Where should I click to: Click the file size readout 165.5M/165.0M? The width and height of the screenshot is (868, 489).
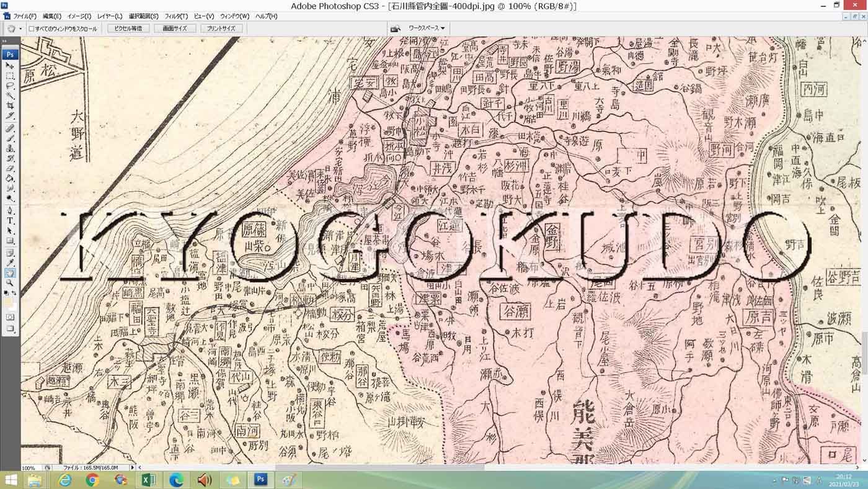coord(91,467)
